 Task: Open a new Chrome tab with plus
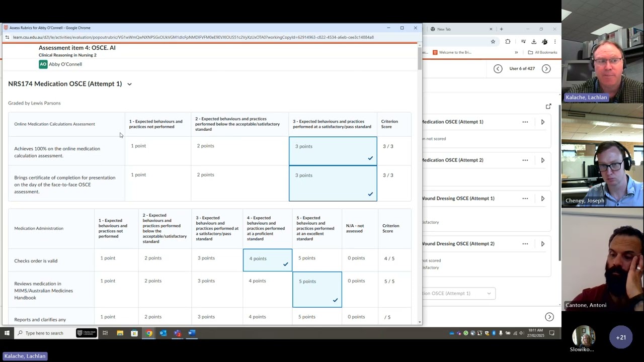pyautogui.click(x=501, y=29)
